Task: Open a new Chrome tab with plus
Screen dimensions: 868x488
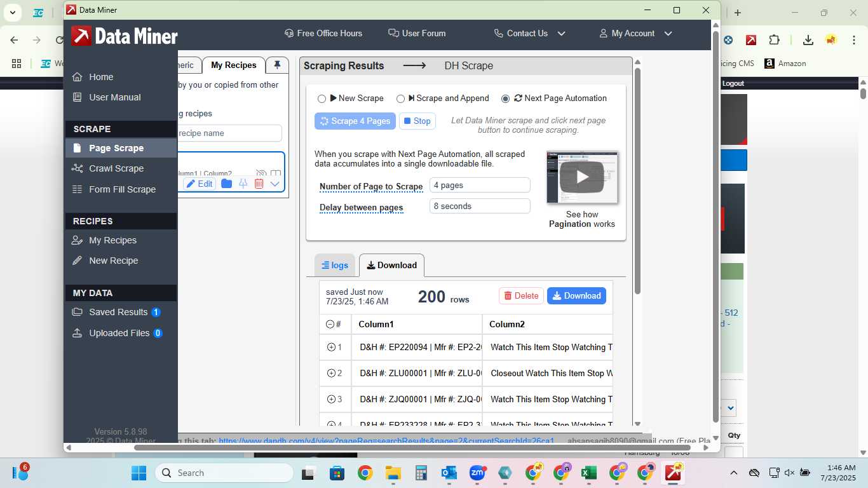Action: click(738, 13)
